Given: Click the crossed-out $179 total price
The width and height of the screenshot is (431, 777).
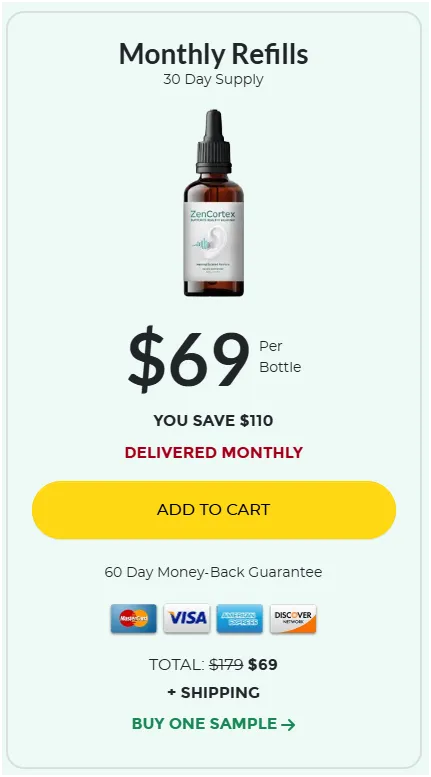Looking at the screenshot, I should pyautogui.click(x=226, y=665).
